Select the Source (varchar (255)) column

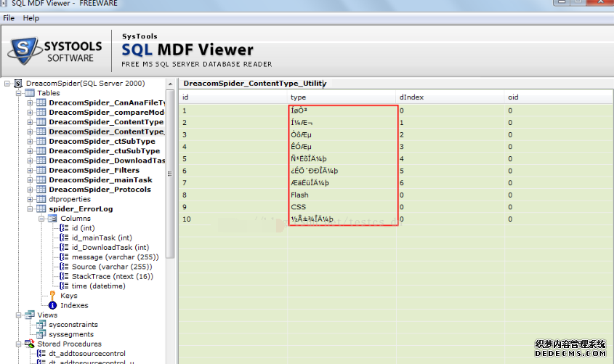point(112,267)
